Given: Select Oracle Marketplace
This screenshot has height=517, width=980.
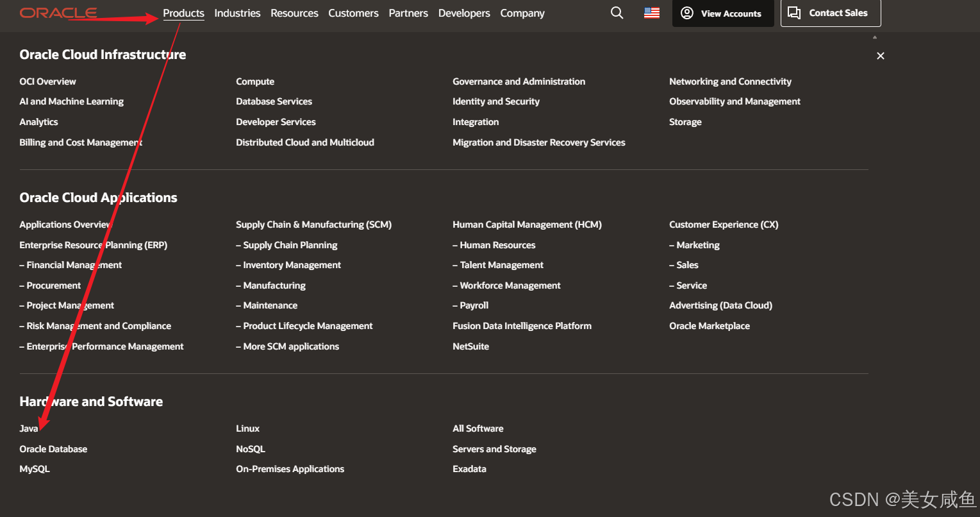Looking at the screenshot, I should click(x=710, y=326).
